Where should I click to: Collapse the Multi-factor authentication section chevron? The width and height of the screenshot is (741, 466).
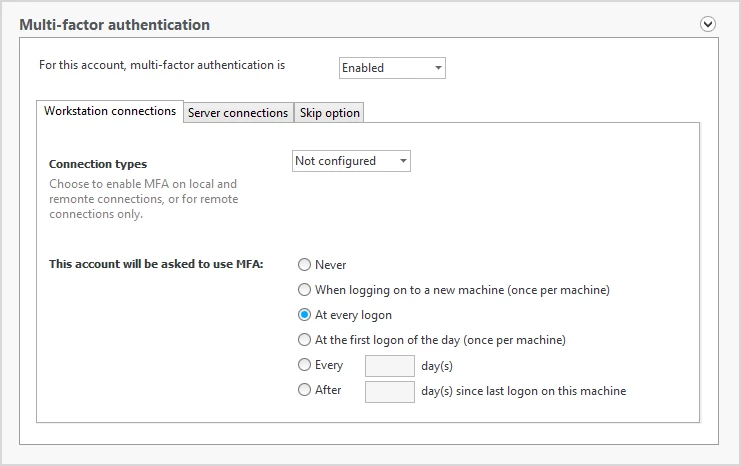tap(708, 24)
